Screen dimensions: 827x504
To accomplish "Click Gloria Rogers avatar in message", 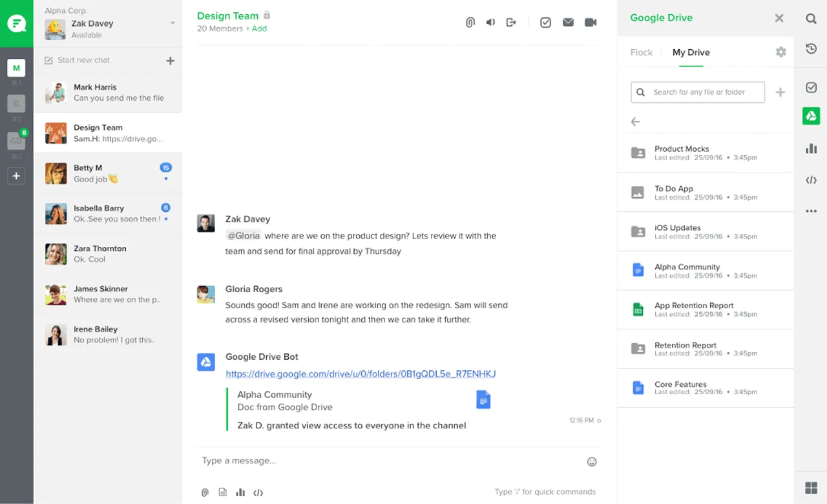I will pos(206,294).
